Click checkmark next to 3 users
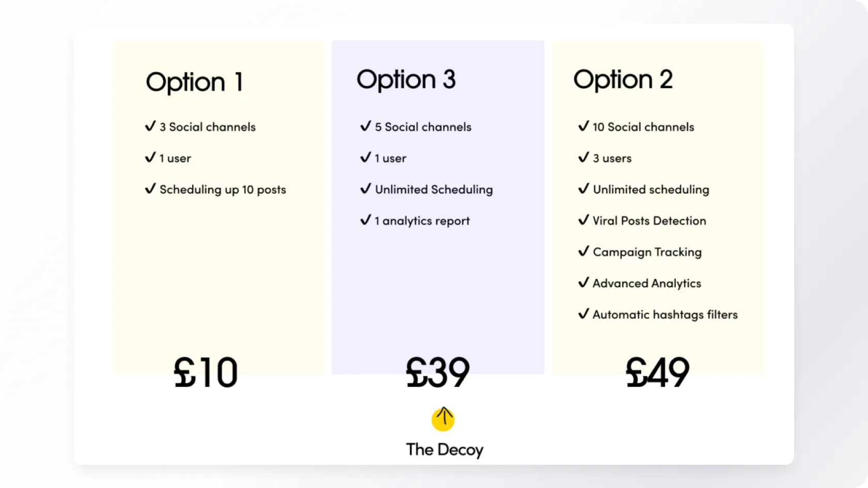This screenshot has height=488, width=868. click(583, 158)
